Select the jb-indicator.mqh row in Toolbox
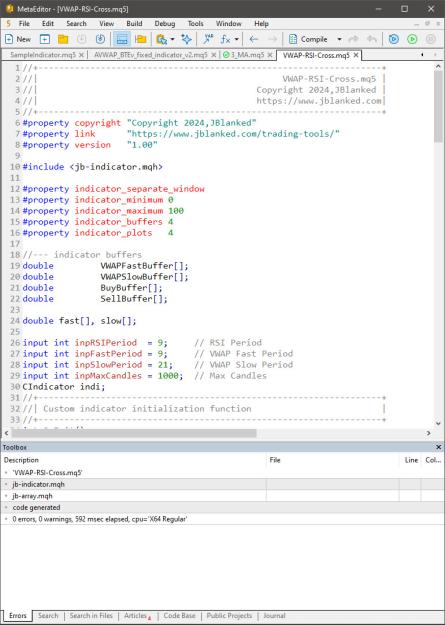The height and width of the screenshot is (625, 445). tap(222, 484)
